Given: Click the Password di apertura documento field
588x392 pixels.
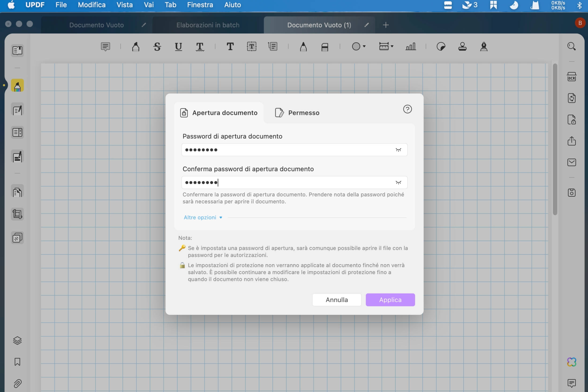Looking at the screenshot, I should [x=294, y=150].
